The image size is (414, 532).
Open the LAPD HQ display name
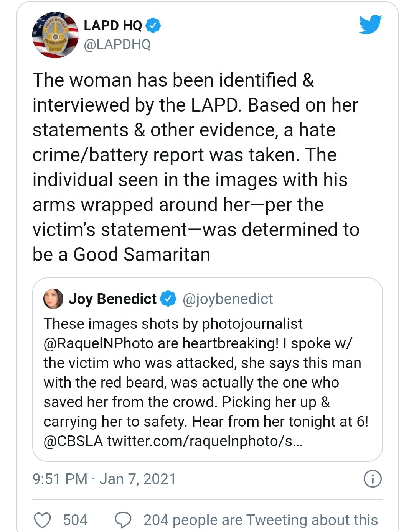coord(113,25)
